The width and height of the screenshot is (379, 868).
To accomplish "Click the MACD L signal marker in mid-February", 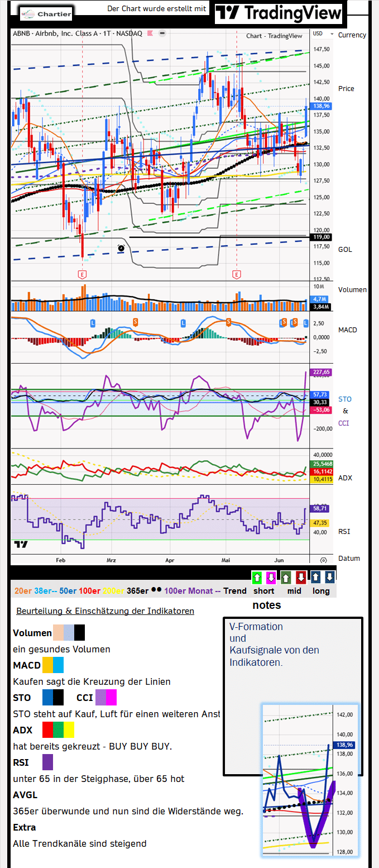I will pyautogui.click(x=93, y=322).
